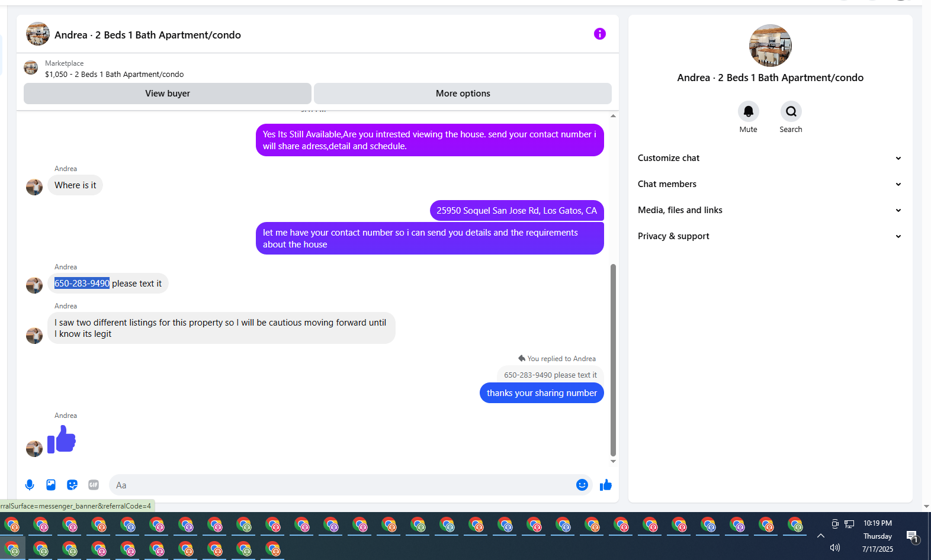Click the Meet Now camera icon in the tray
The height and width of the screenshot is (560, 931).
point(835,524)
